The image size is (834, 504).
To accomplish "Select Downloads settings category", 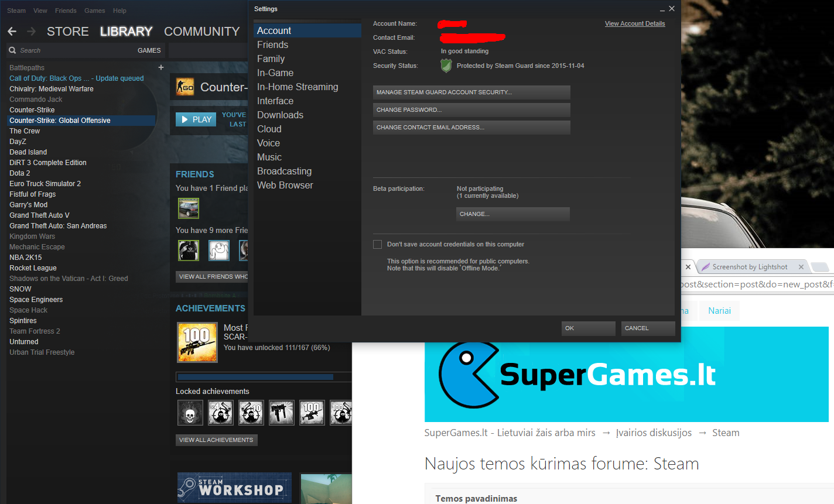I will (x=307, y=115).
